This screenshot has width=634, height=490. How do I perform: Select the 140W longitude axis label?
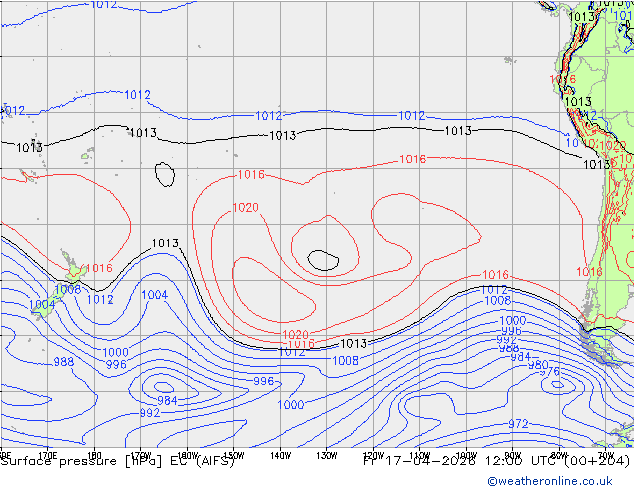280,456
